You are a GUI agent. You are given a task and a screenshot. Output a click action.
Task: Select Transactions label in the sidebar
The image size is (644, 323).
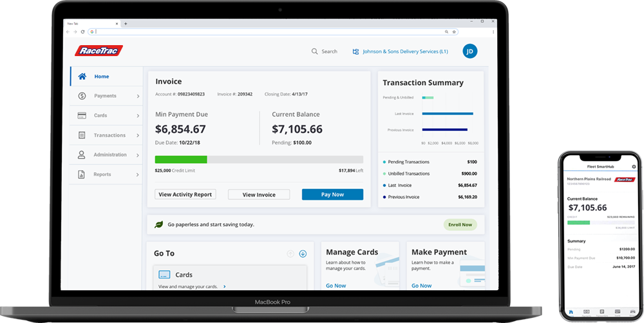pyautogui.click(x=109, y=135)
